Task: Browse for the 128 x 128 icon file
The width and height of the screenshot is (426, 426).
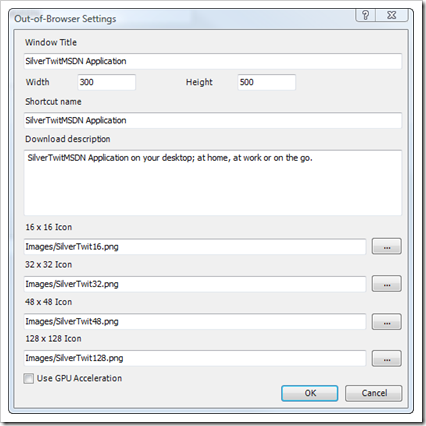Action: click(x=387, y=359)
